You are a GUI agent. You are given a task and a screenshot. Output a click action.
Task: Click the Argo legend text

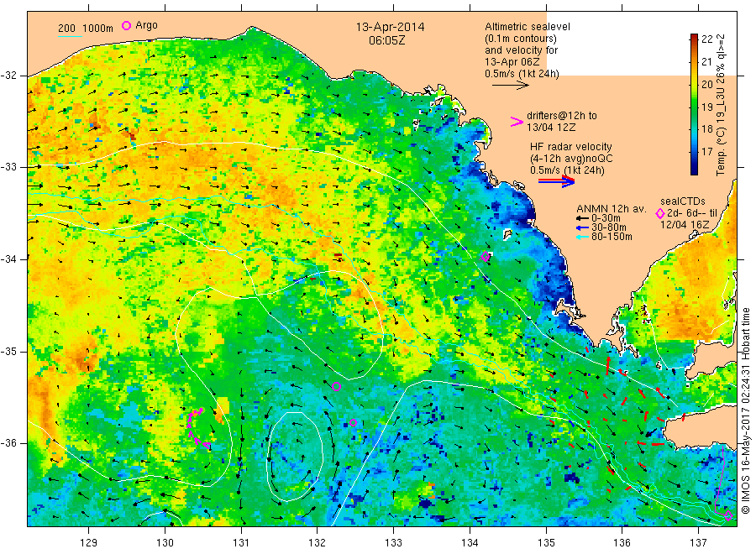[x=146, y=25]
